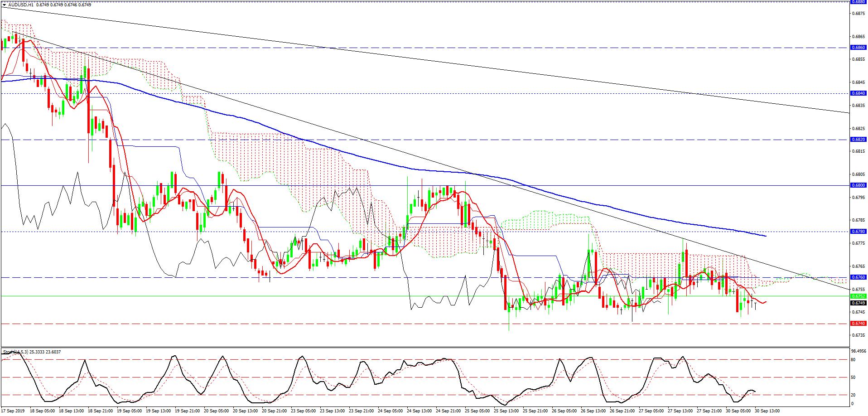Click the 0.6735 price axis value
This screenshot has height=416, width=868.
pyautogui.click(x=858, y=335)
